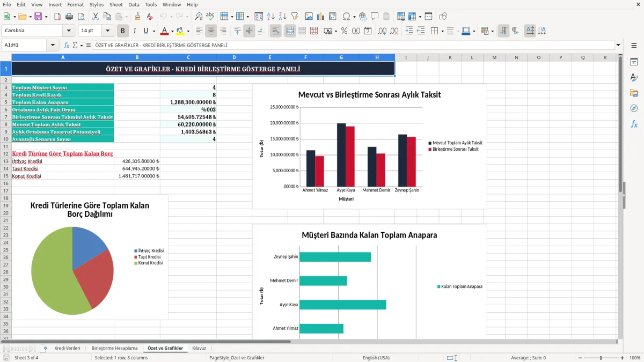The width and height of the screenshot is (644, 362).
Task: Switch to Birleştirme Hesaplama sheet tab
Action: click(114, 348)
